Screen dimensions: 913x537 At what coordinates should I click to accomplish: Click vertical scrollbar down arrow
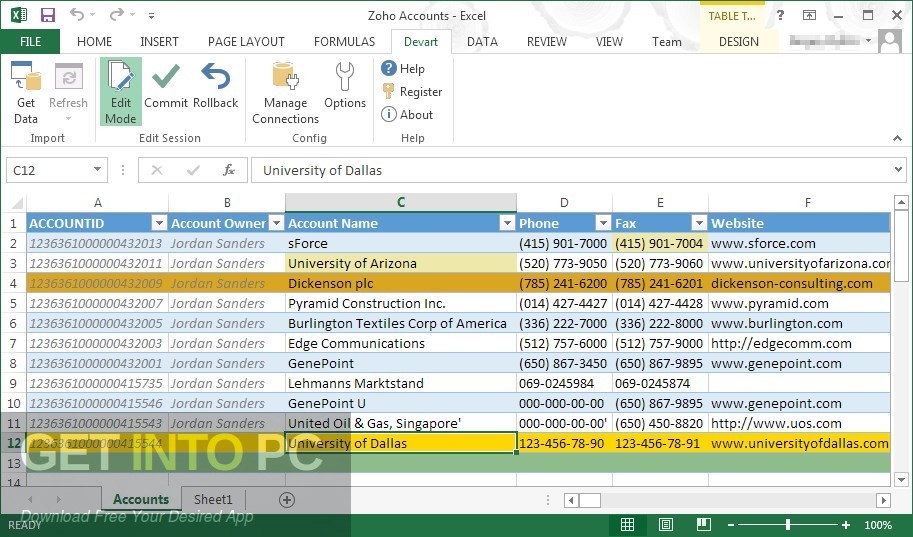tap(901, 480)
